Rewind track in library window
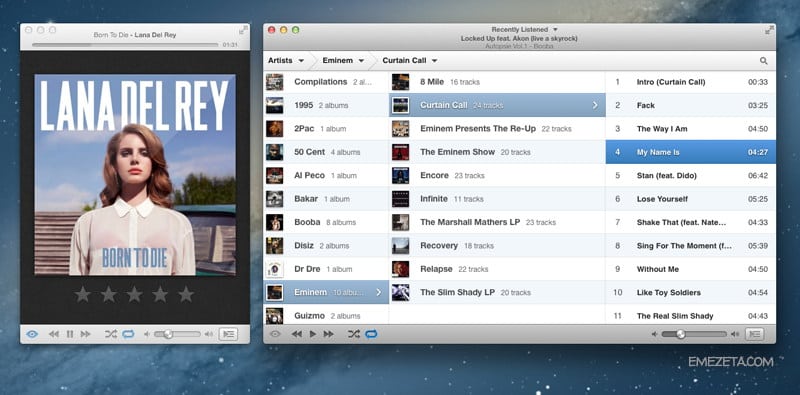800x395 pixels. tap(296, 334)
